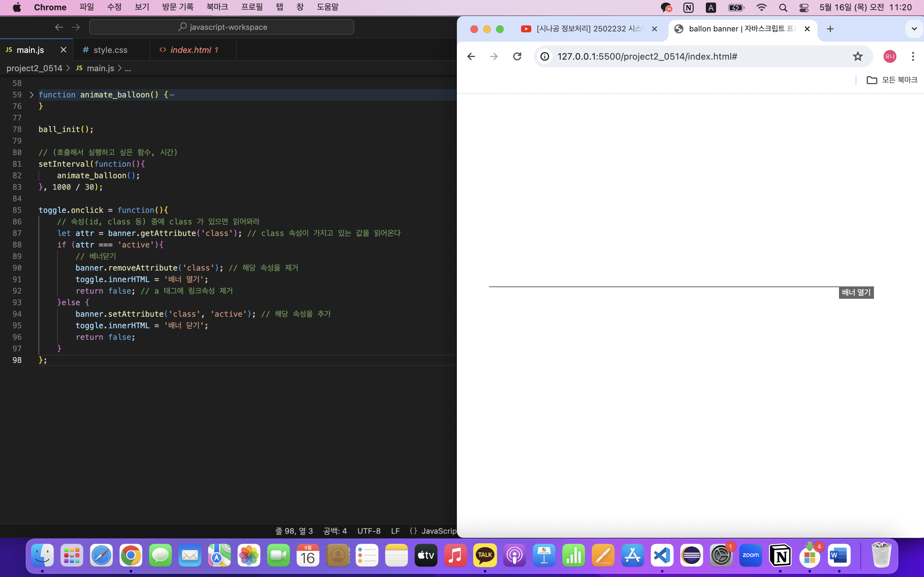Click the javascript-workspace search field

pos(221,27)
